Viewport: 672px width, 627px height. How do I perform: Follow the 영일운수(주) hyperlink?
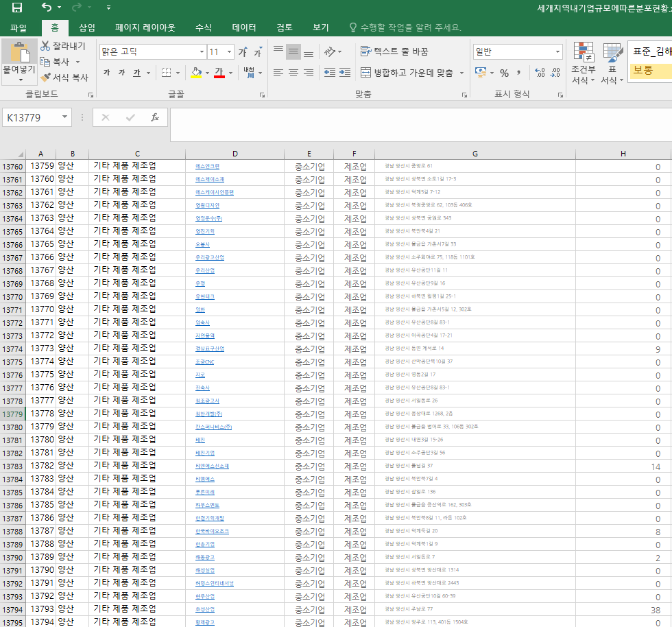point(208,219)
